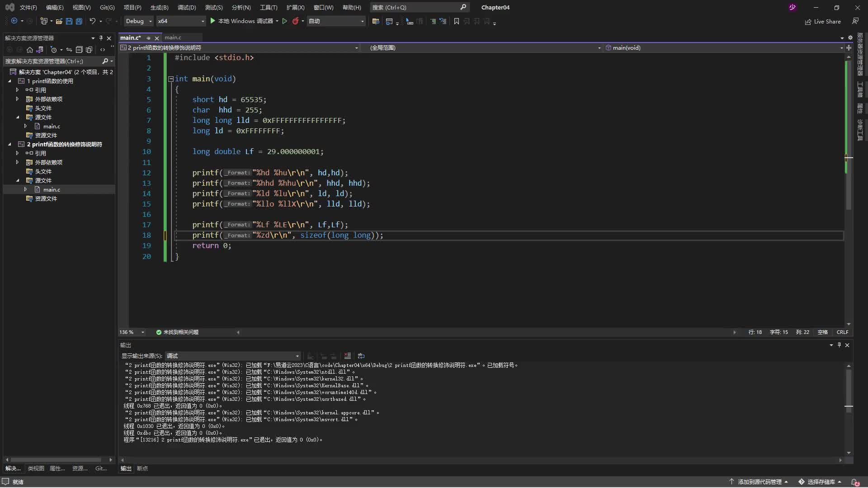Click the split editor icon at right
This screenshot has height=488, width=868.
849,47
